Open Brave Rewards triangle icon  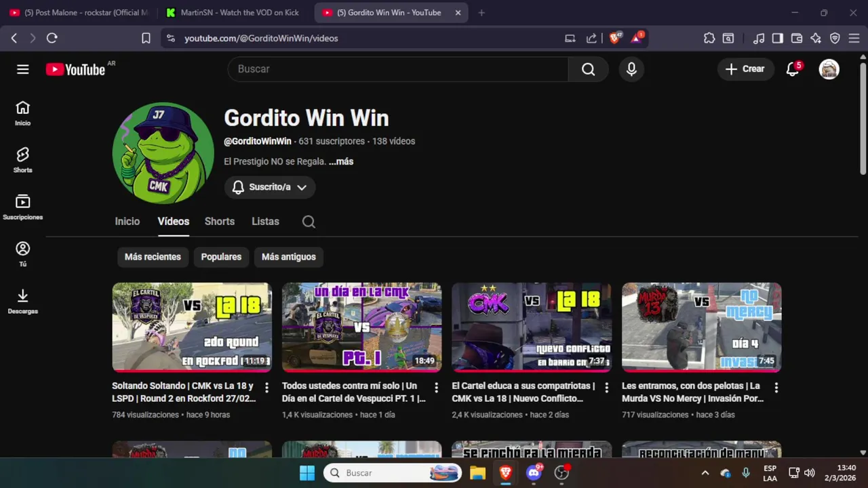[637, 38]
